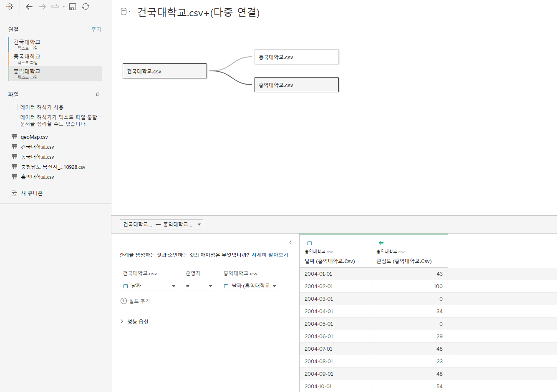Select the 동국대학교 connection
This screenshot has width=557, height=392.
[55, 59]
